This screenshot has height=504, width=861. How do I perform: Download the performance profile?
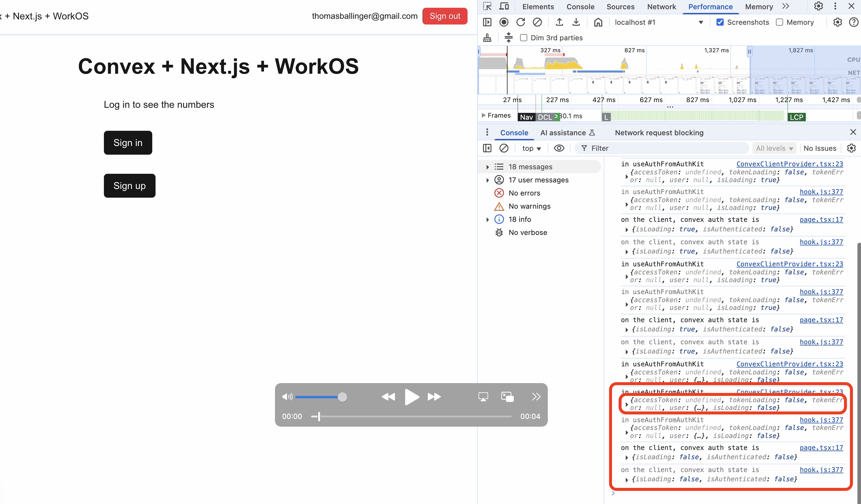[x=576, y=22]
